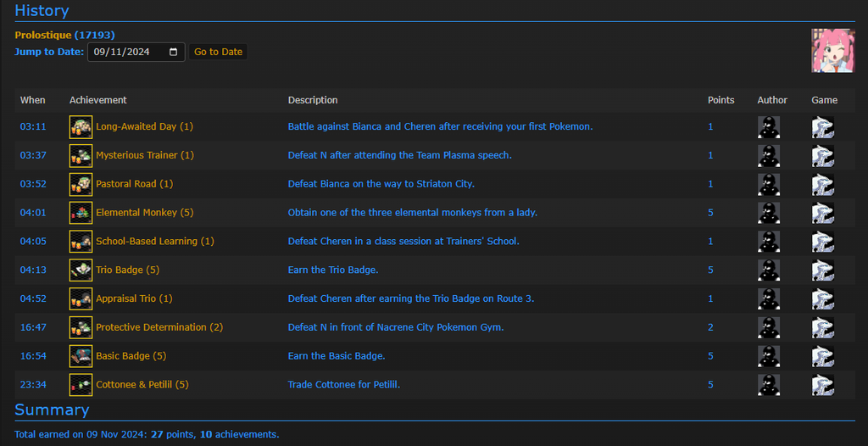Image resolution: width=868 pixels, height=446 pixels.
Task: Open the Protective Determination achievement link
Action: point(151,327)
